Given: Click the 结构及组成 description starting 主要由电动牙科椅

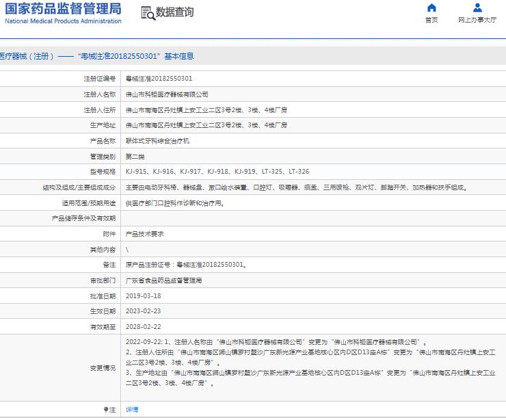Looking at the screenshot, I should 297,187.
